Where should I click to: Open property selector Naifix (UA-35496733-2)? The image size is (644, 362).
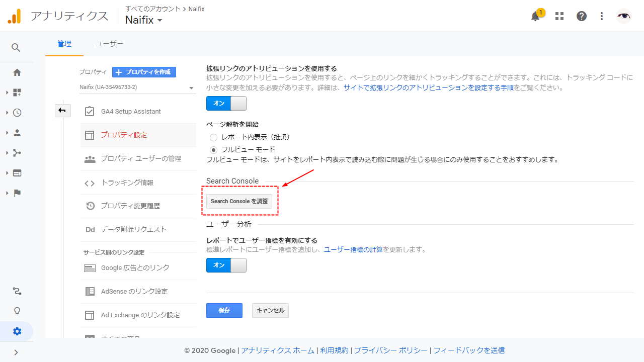(x=137, y=87)
